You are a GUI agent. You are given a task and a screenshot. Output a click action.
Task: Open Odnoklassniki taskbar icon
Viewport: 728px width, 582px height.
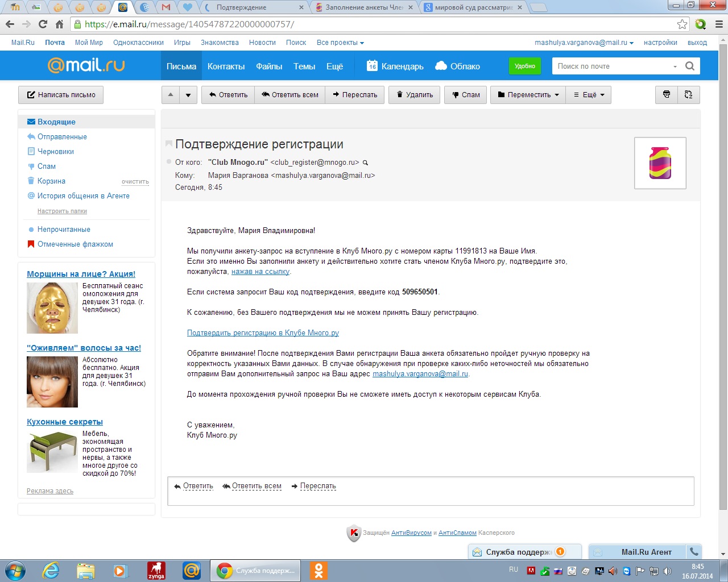(319, 571)
